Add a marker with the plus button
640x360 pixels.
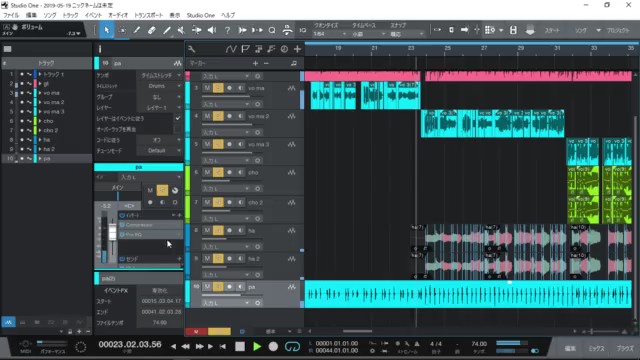[255, 63]
